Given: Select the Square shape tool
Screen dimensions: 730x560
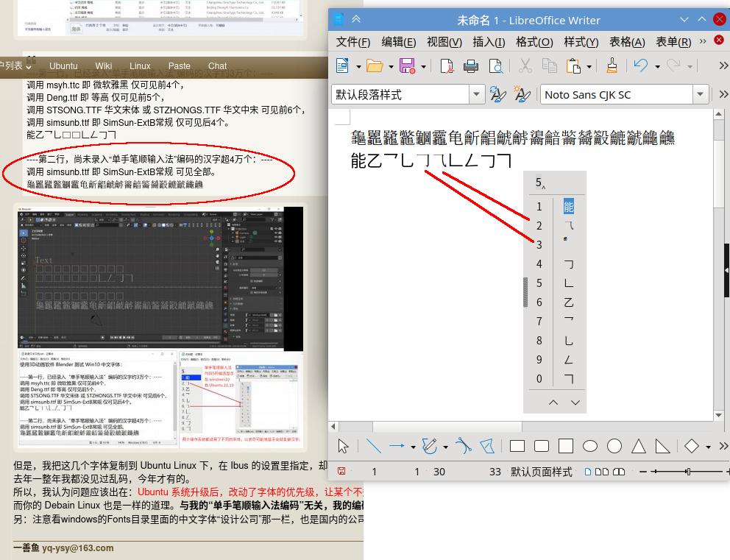Looking at the screenshot, I should coord(566,446).
